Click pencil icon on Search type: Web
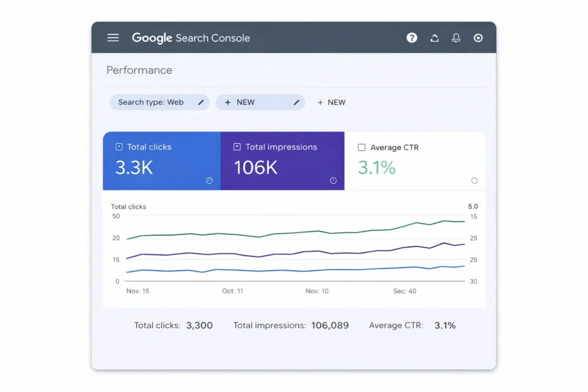588x392 pixels. (201, 102)
